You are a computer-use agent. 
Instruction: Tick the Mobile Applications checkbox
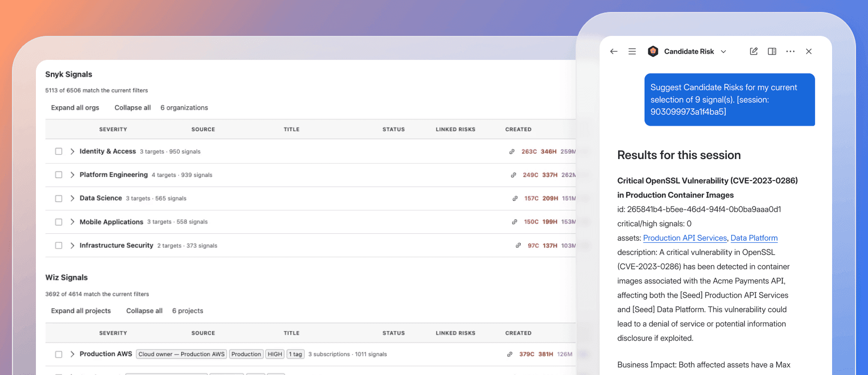pyautogui.click(x=59, y=222)
